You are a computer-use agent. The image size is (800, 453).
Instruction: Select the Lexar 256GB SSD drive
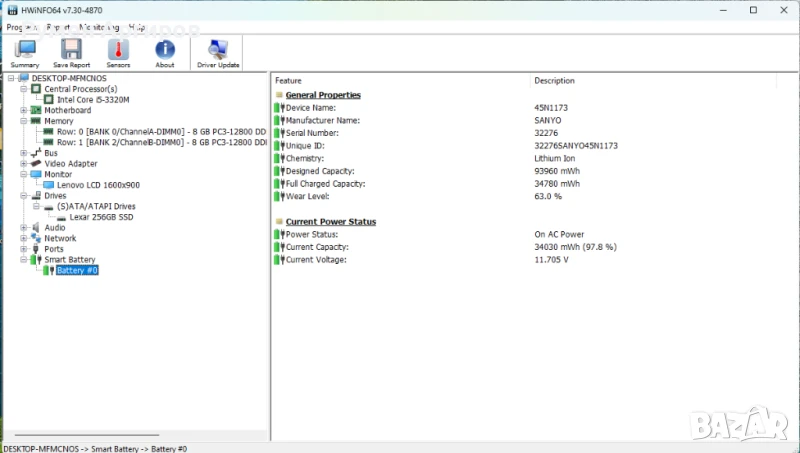[x=103, y=217]
